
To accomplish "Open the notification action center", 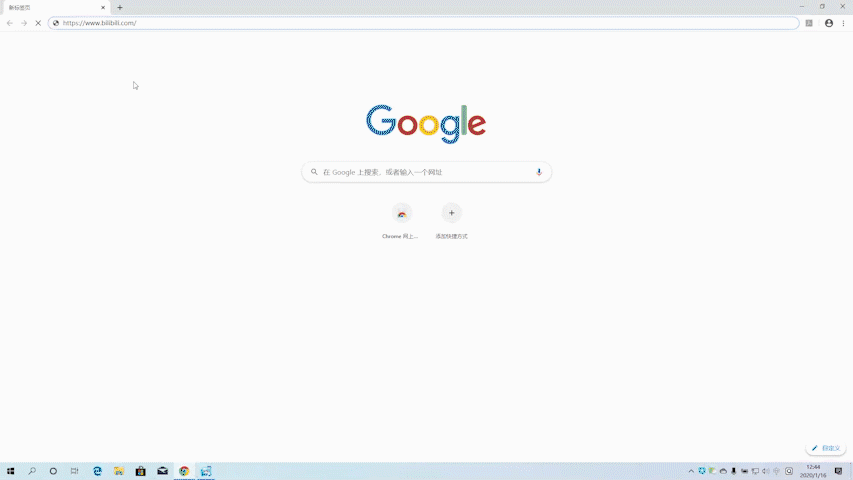I will coord(838,471).
